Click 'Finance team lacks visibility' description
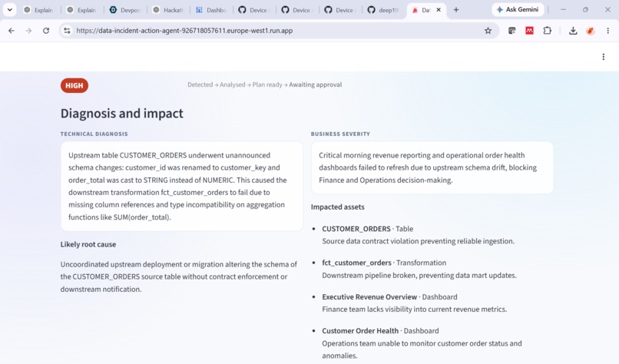 point(414,309)
